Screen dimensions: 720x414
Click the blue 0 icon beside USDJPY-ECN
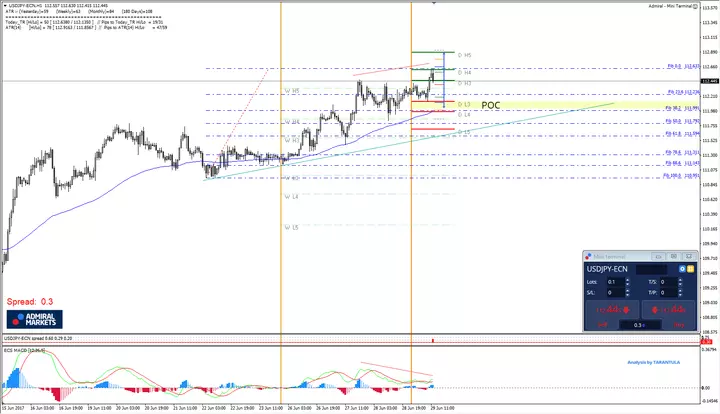coord(681,269)
